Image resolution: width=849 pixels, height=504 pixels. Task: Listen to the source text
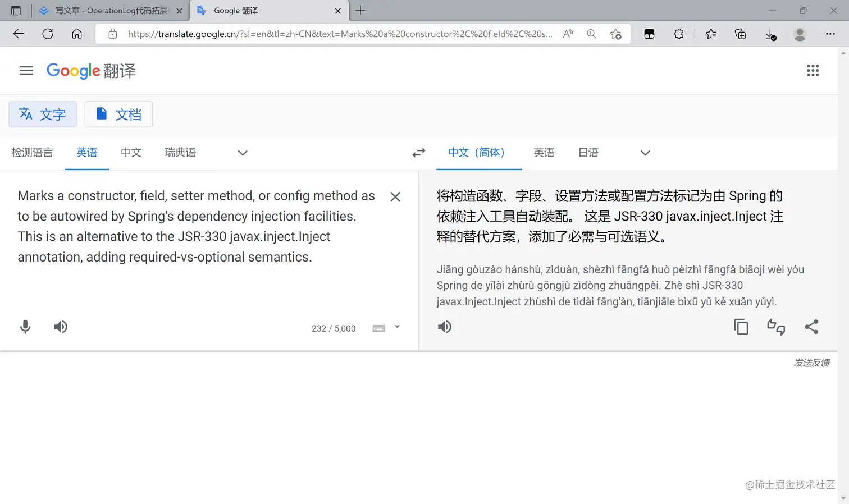(x=61, y=327)
